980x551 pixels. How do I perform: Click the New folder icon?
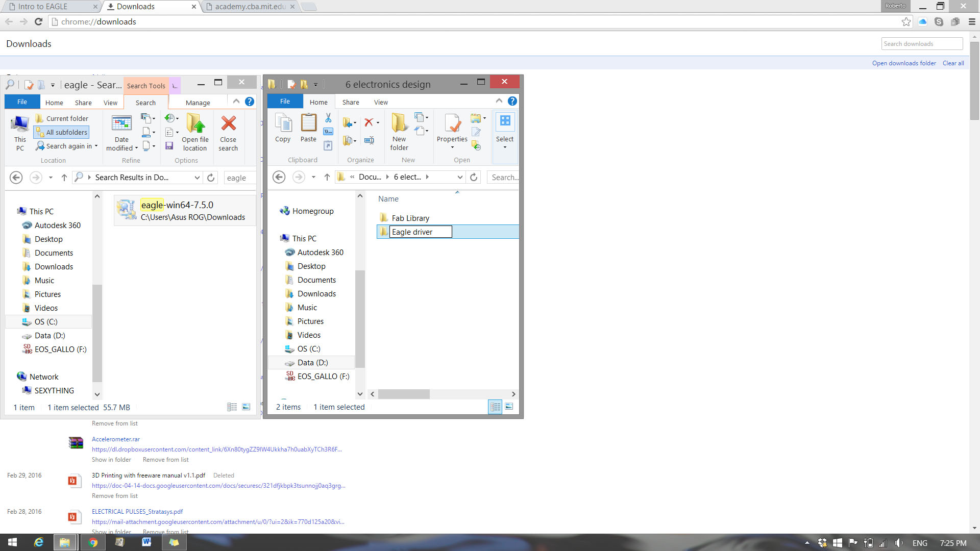click(399, 123)
